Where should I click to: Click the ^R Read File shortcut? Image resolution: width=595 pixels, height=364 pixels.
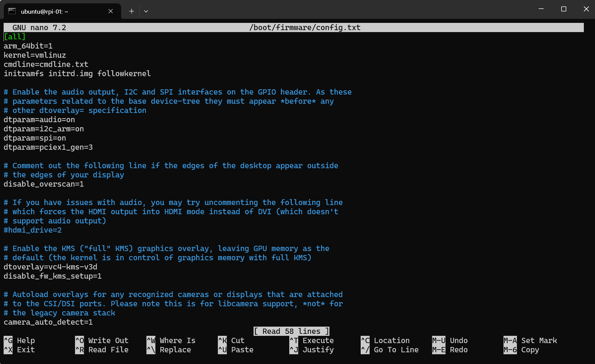(102, 350)
